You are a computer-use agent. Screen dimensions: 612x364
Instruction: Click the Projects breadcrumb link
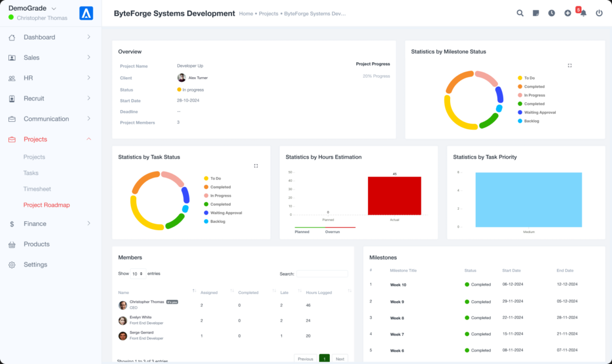269,13
